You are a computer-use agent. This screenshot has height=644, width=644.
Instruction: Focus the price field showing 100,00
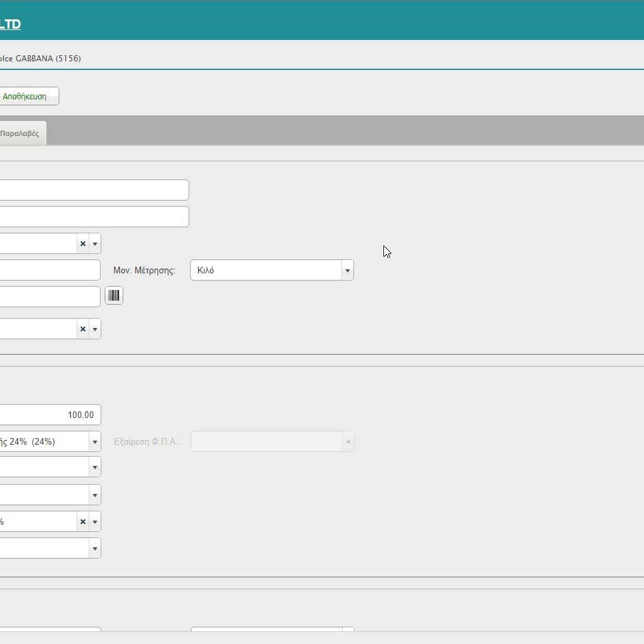pyautogui.click(x=50, y=415)
